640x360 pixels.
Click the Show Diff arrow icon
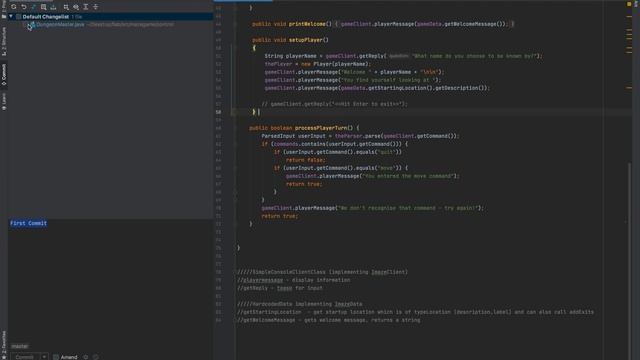pyautogui.click(x=33, y=7)
